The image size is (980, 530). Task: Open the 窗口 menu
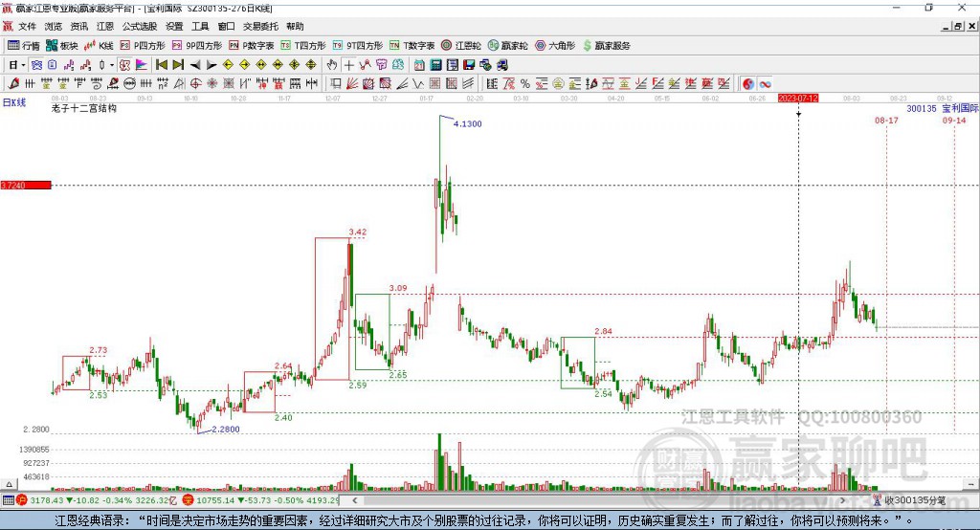pos(226,26)
